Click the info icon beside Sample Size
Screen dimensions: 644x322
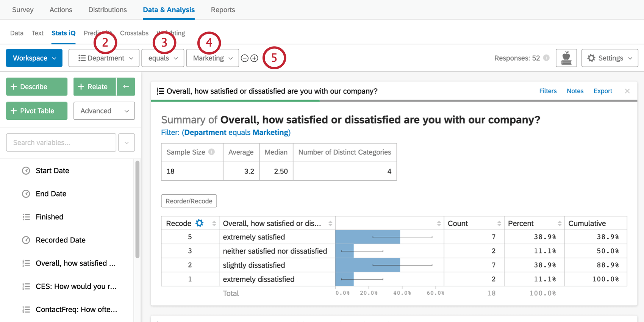(x=211, y=152)
